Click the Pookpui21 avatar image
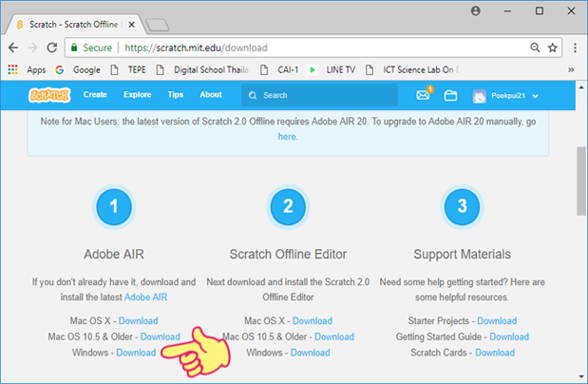 480,96
